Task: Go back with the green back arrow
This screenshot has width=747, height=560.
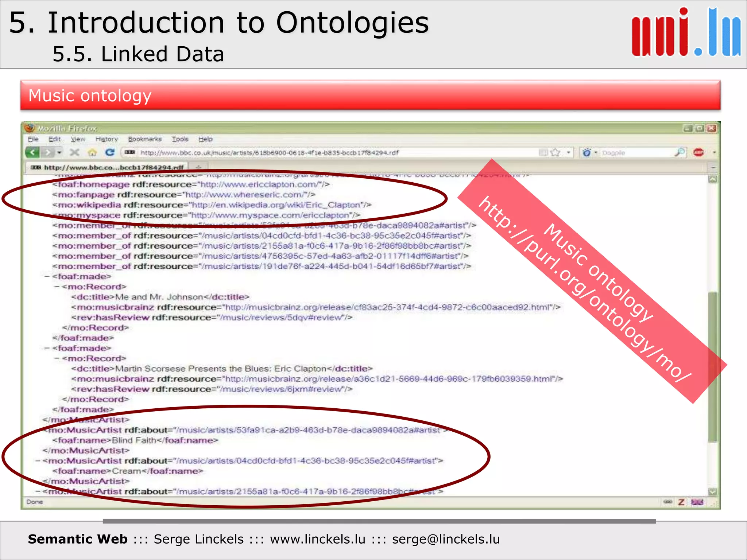Action: click(x=32, y=152)
